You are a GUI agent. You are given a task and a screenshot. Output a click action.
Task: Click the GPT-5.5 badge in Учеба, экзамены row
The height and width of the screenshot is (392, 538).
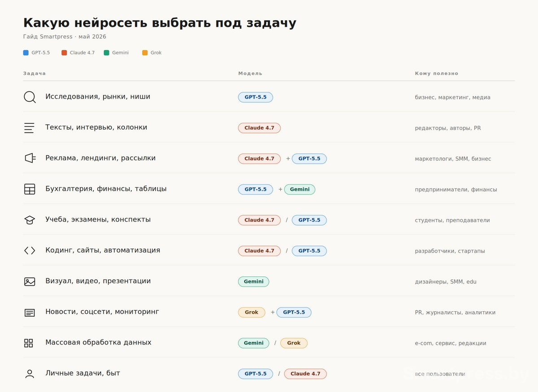point(309,220)
